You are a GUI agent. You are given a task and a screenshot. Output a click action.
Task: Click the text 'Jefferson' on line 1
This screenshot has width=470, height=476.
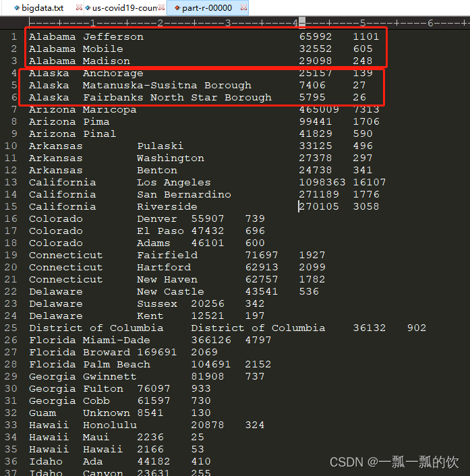(113, 36)
